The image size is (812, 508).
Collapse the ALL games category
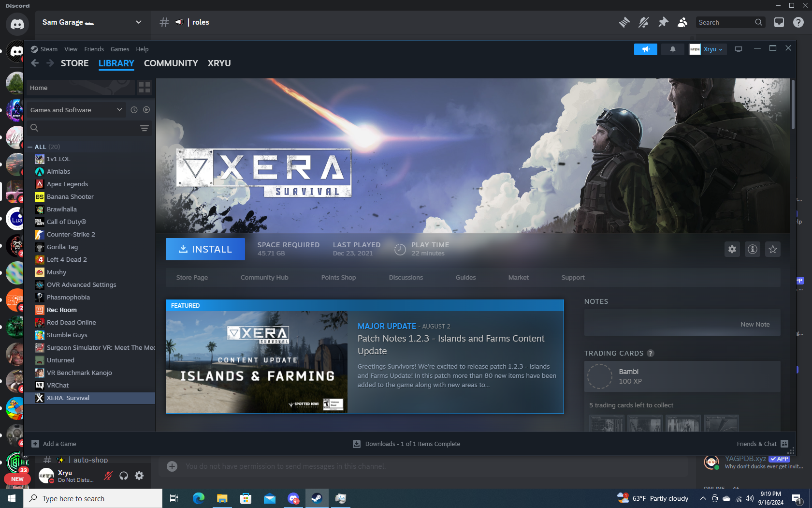[x=30, y=147]
